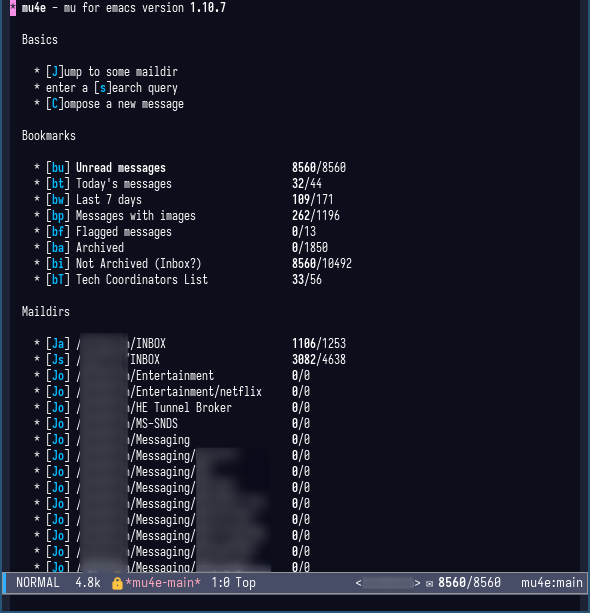The width and height of the screenshot is (590, 613).
Task: Click the 3082/4638 INBOX count
Action: coord(319,360)
